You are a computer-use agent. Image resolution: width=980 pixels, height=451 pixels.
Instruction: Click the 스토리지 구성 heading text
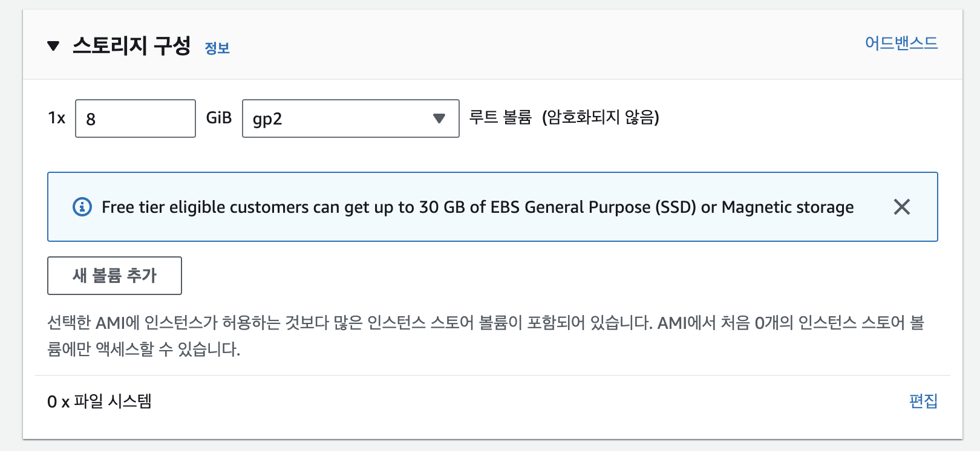coord(131,46)
